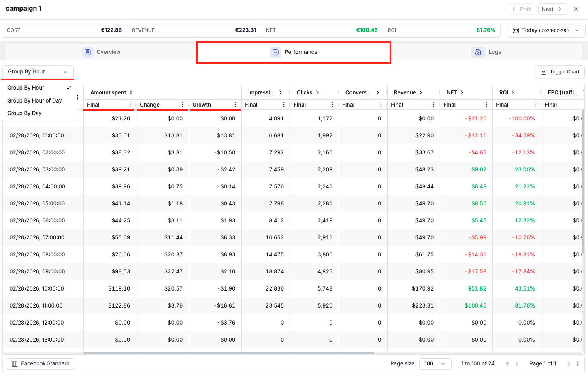Viewport: 588px width, 376px height.
Task: Click the horizontal scrollbar under the table
Action: click(x=229, y=353)
